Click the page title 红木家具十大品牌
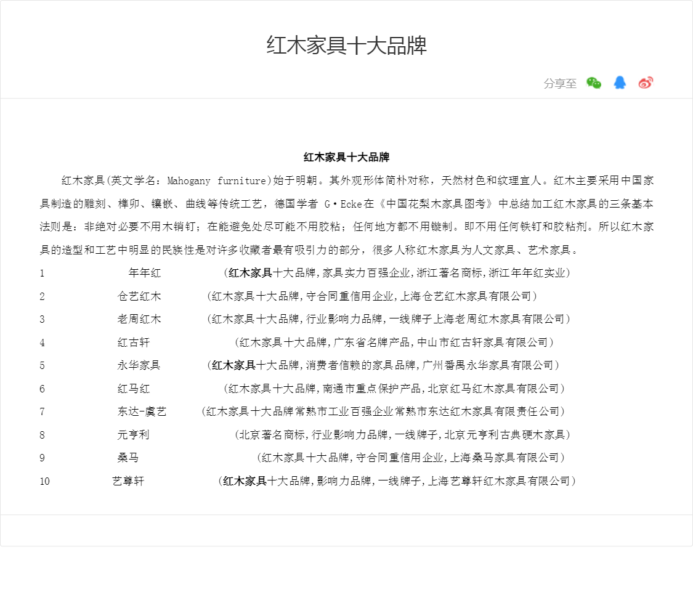This screenshot has width=693, height=616. [x=346, y=46]
